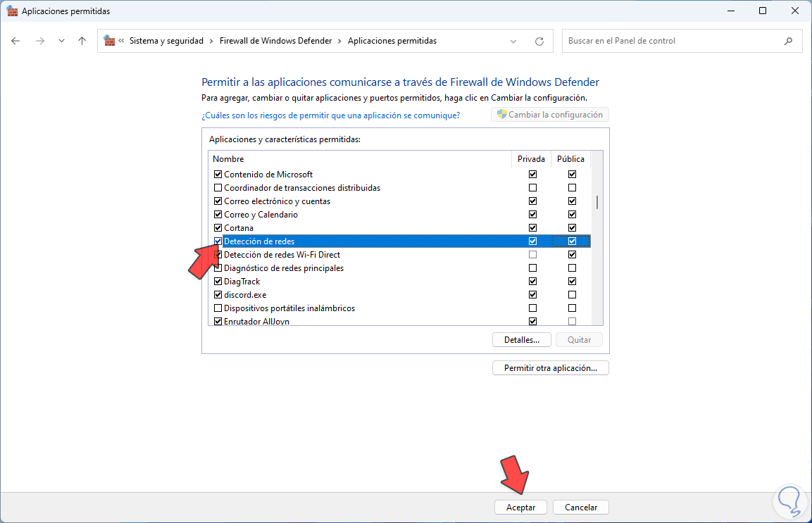Select the DiagTrack row text
The image size is (812, 523).
click(242, 282)
